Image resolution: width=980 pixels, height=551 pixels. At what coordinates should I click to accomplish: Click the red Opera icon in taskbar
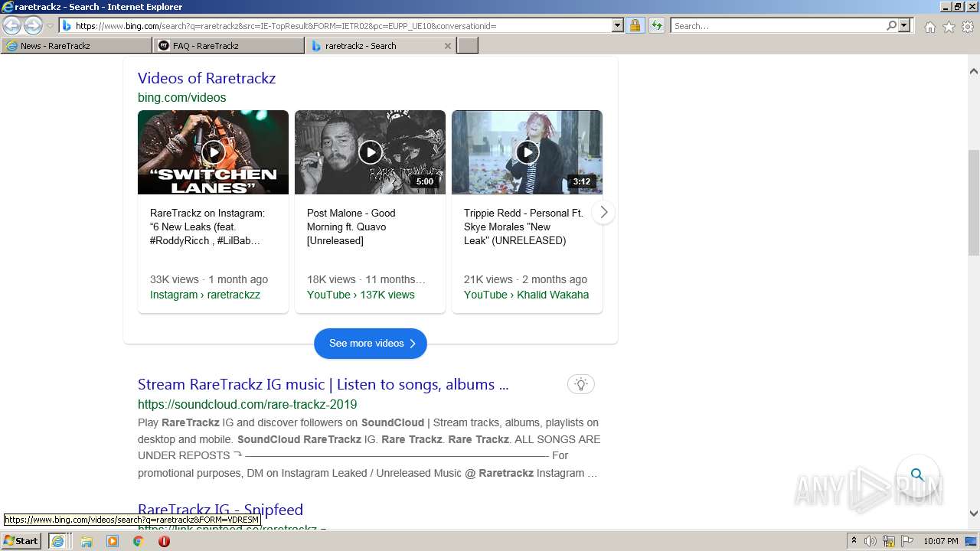point(164,541)
